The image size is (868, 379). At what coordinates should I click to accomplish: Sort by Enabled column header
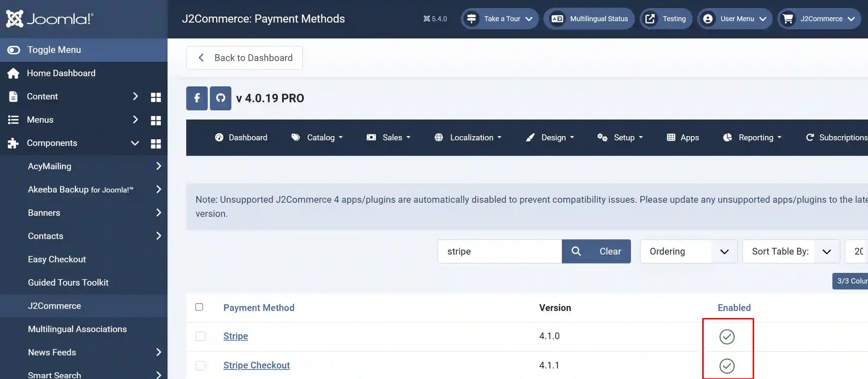click(x=734, y=308)
